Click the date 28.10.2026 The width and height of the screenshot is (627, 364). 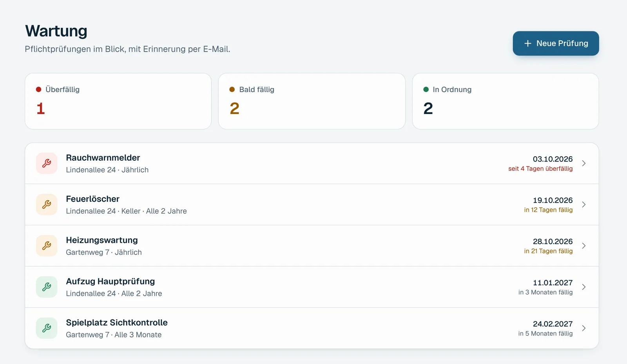(x=553, y=241)
